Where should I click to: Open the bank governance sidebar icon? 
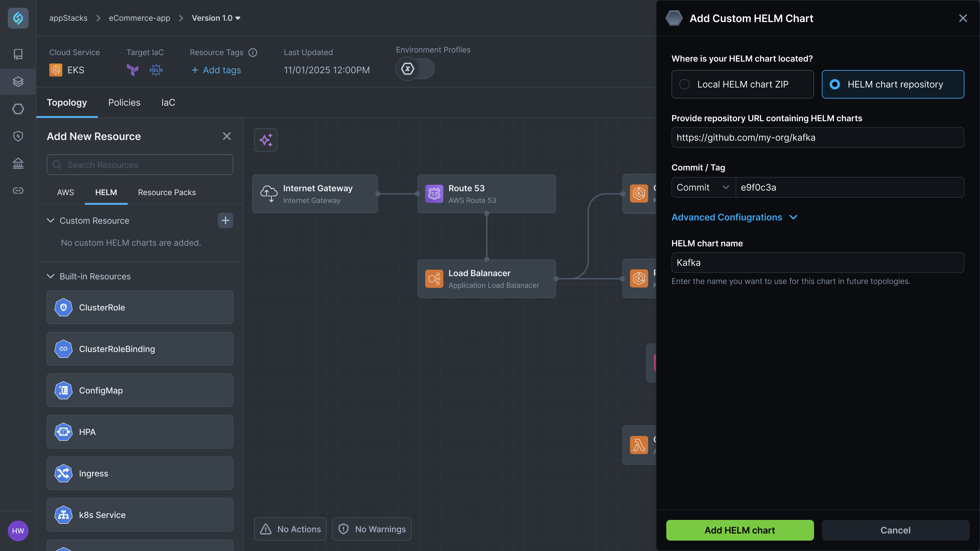pyautogui.click(x=18, y=163)
